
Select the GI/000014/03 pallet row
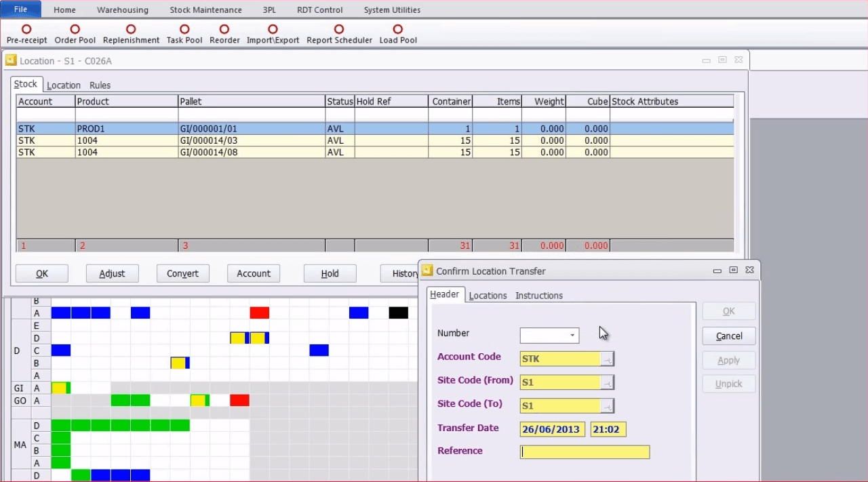tap(251, 141)
